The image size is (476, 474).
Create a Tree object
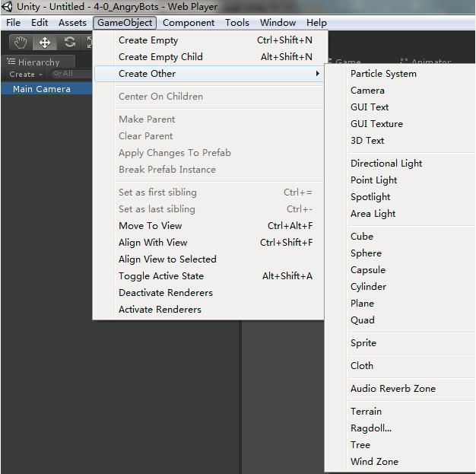(x=401, y=445)
